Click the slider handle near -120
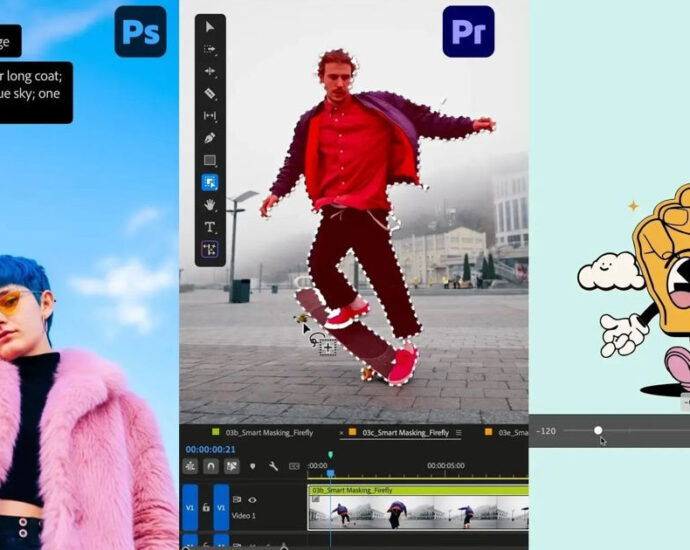The width and height of the screenshot is (690, 550). pyautogui.click(x=598, y=431)
